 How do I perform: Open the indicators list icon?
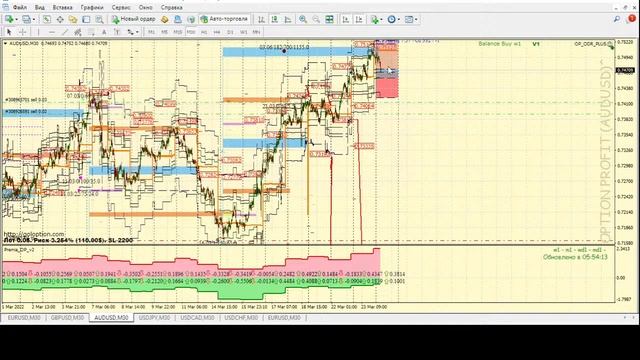click(375, 19)
